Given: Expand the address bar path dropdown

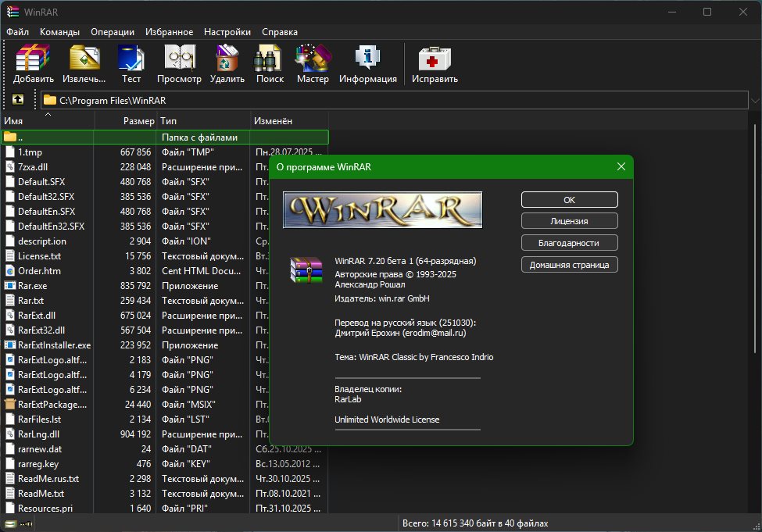Looking at the screenshot, I should tap(754, 101).
